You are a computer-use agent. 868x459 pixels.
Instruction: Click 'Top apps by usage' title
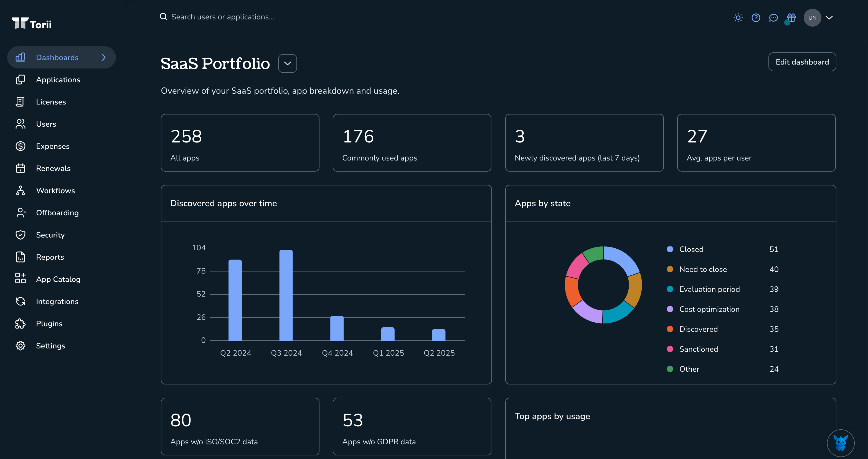pos(552,416)
